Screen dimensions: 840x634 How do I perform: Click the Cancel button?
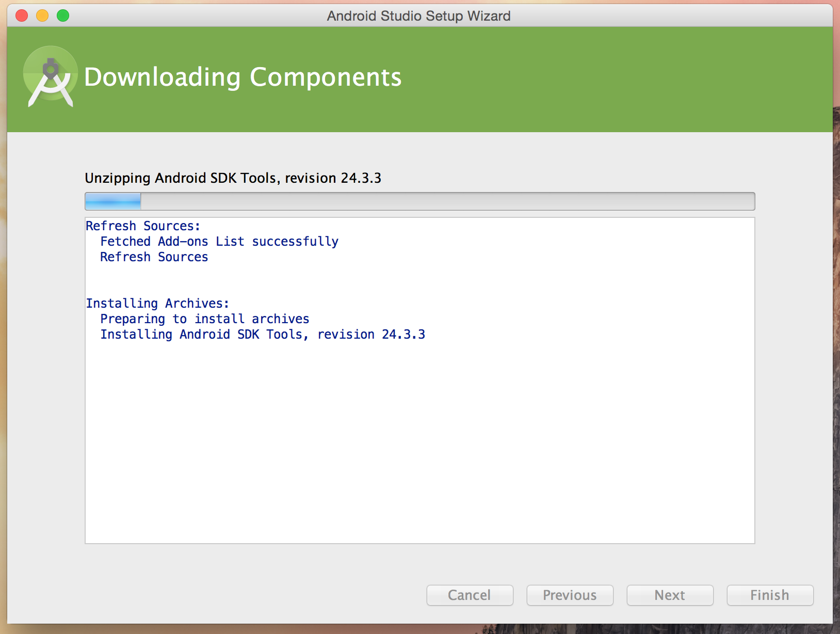click(470, 595)
